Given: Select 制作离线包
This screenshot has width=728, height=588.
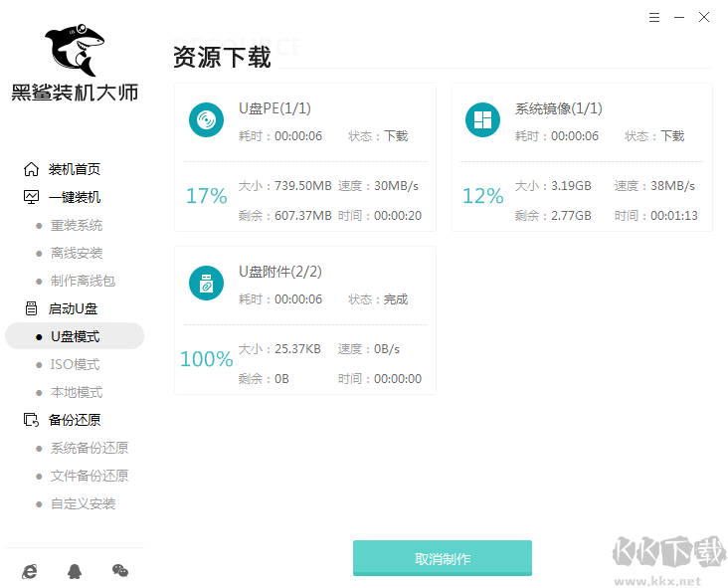Looking at the screenshot, I should pyautogui.click(x=84, y=281).
